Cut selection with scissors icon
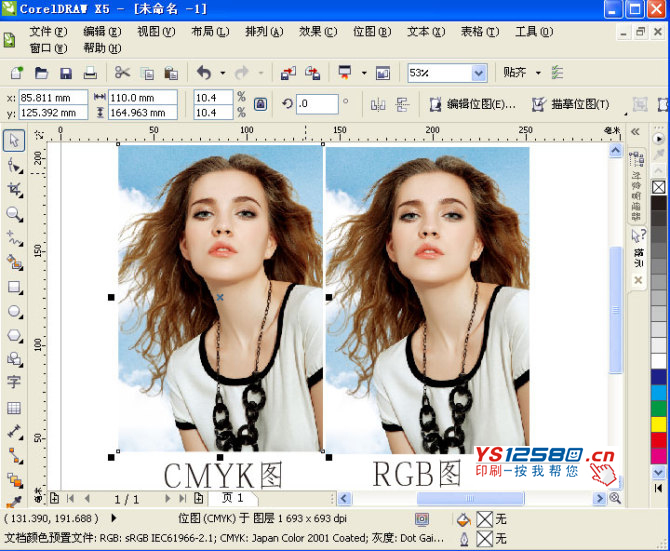The height and width of the screenshot is (551, 670). point(122,73)
